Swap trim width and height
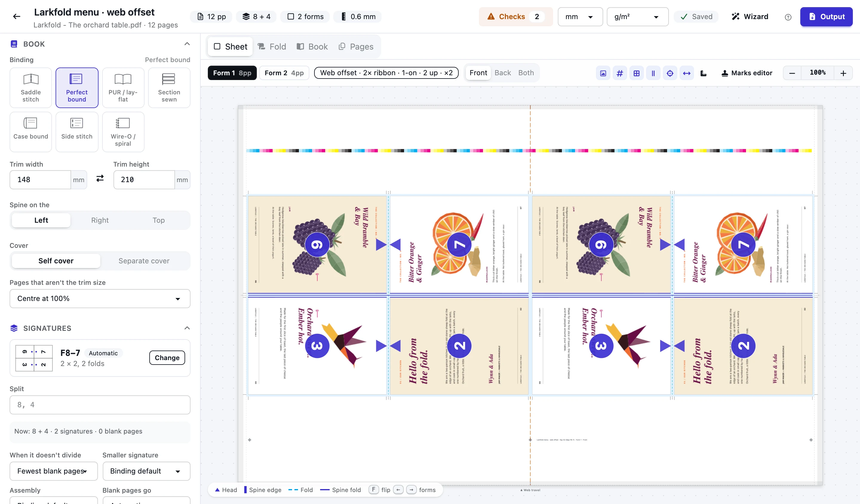This screenshot has width=860, height=504. [x=100, y=179]
